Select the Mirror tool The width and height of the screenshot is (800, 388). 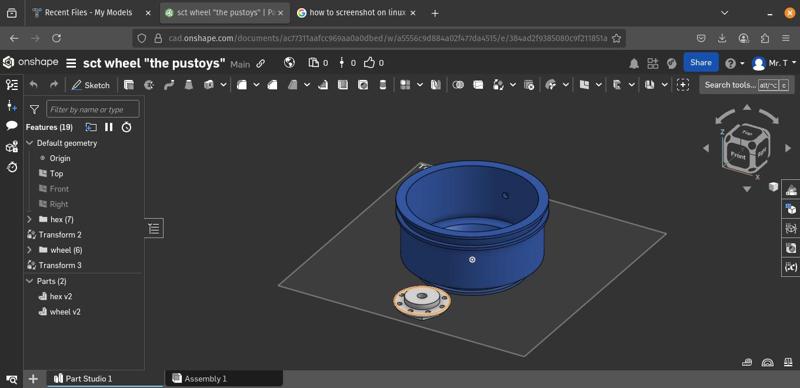click(435, 85)
